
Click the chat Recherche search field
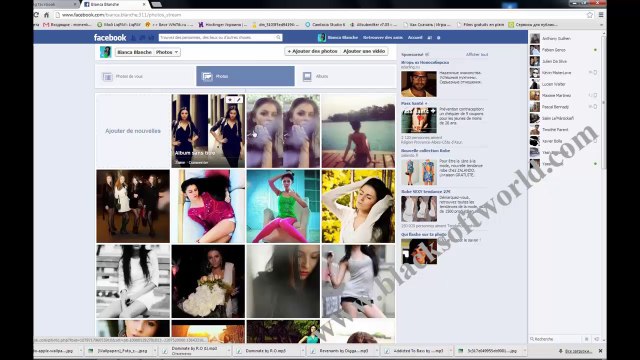556,339
